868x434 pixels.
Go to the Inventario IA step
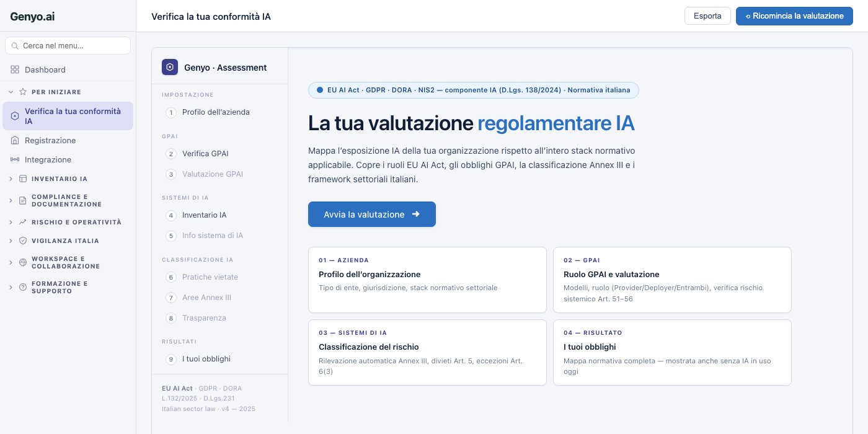[x=219, y=215]
